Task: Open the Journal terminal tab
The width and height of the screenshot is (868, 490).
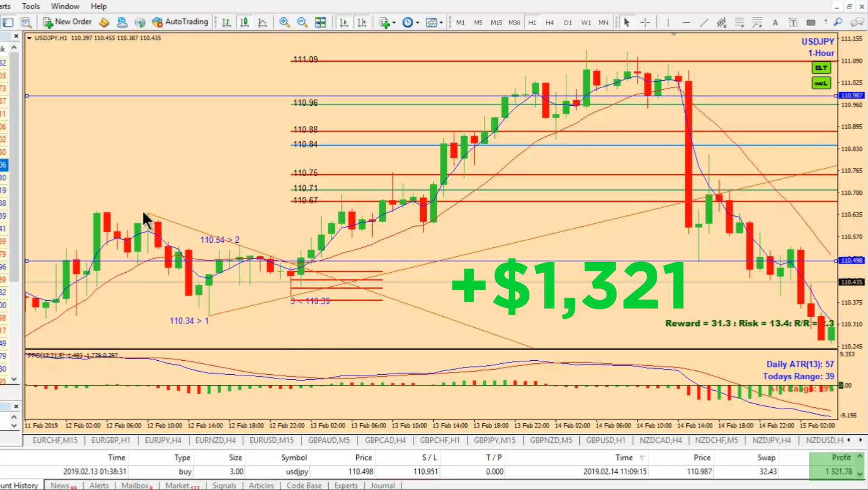Action: tap(383, 485)
